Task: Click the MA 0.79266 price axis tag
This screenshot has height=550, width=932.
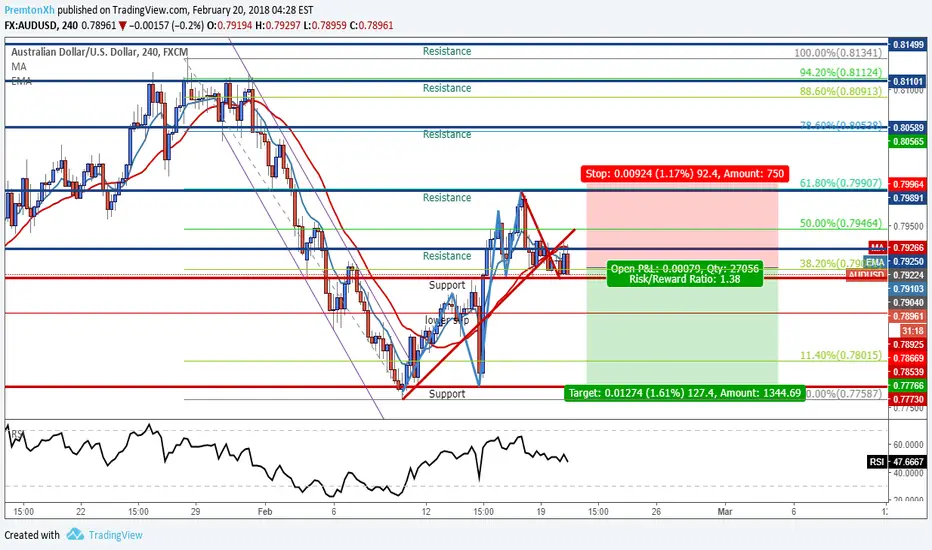Action: click(898, 247)
